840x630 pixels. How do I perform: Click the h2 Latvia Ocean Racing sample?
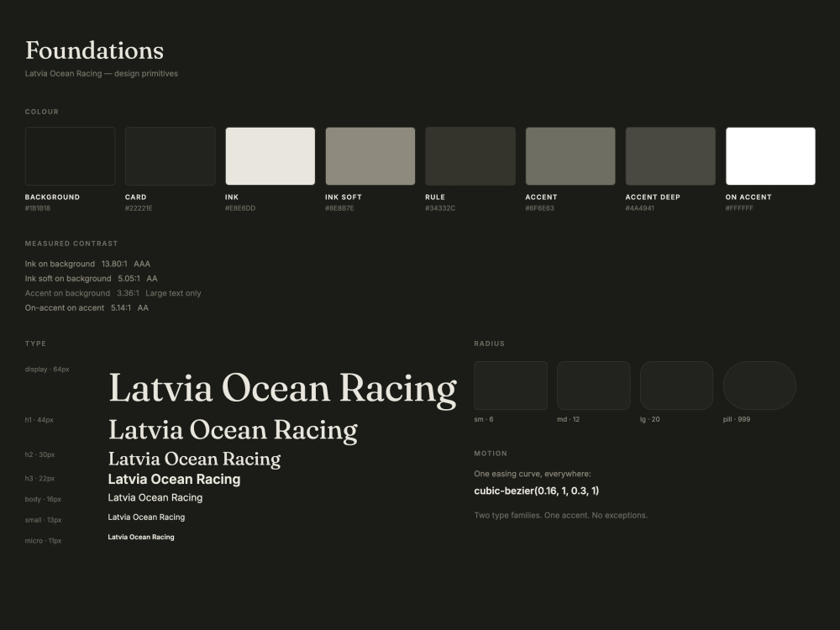(195, 459)
